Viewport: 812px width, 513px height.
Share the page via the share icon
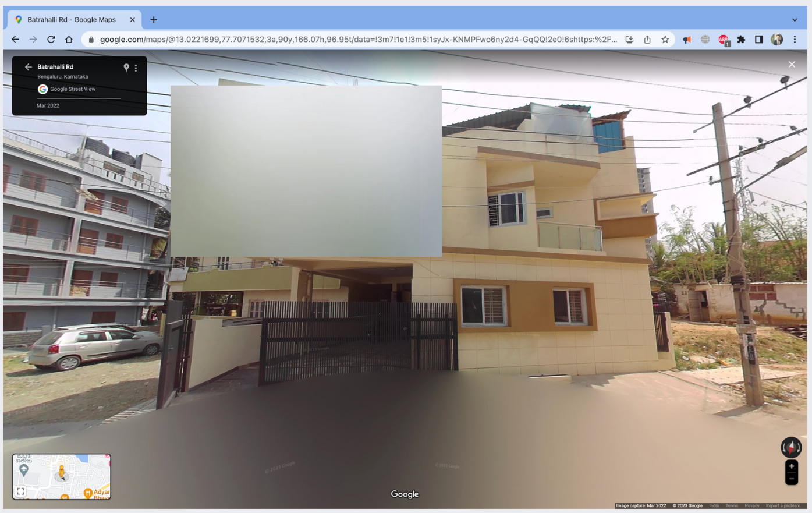[647, 39]
